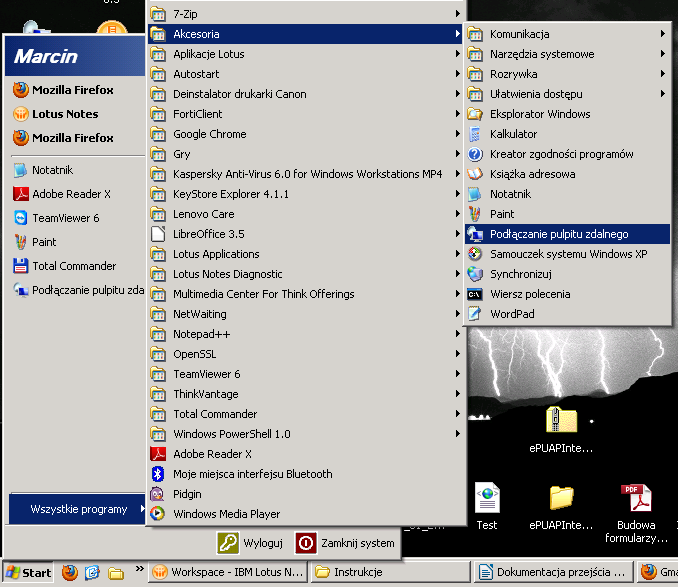Image resolution: width=678 pixels, height=587 pixels.
Task: Expand the Ułatwienia dostępu submenu
Action: point(567,94)
